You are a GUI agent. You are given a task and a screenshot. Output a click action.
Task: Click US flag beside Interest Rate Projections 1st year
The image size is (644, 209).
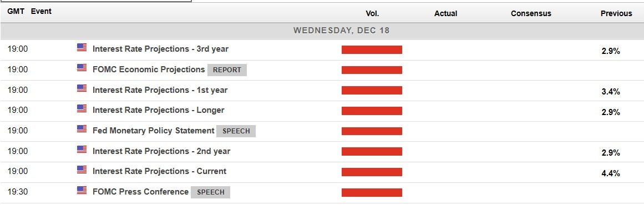82,88
